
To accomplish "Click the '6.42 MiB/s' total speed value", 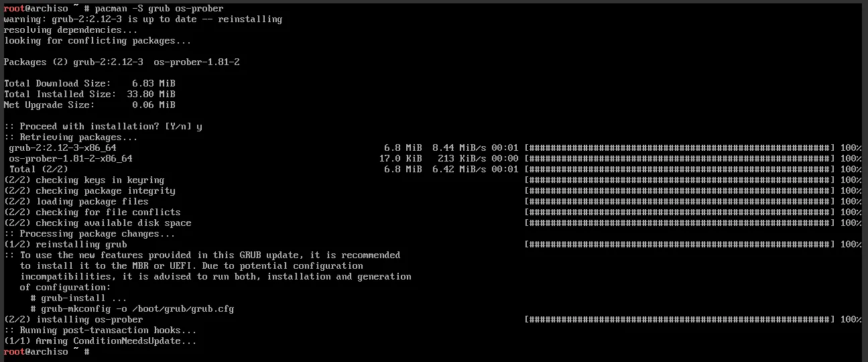I will click(459, 170).
